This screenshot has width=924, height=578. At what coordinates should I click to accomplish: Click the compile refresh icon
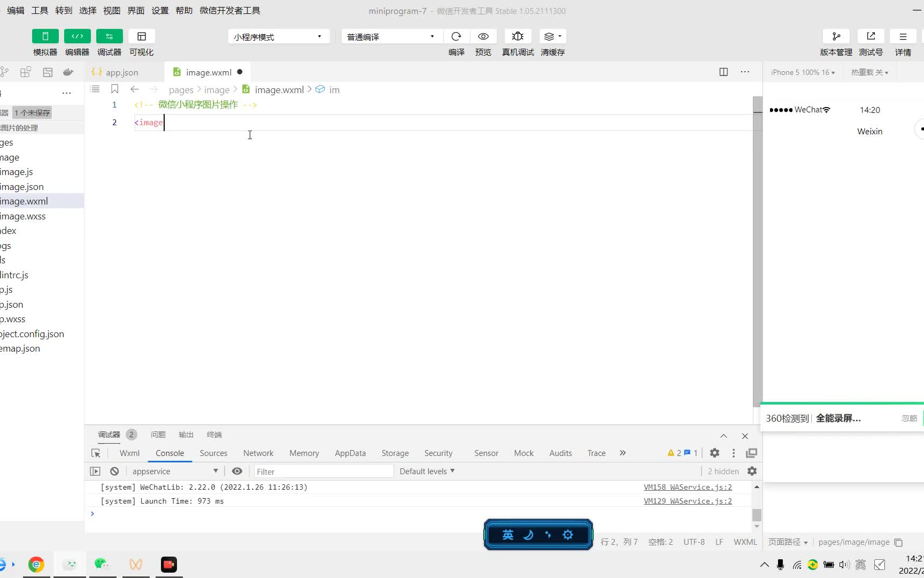pos(456,36)
